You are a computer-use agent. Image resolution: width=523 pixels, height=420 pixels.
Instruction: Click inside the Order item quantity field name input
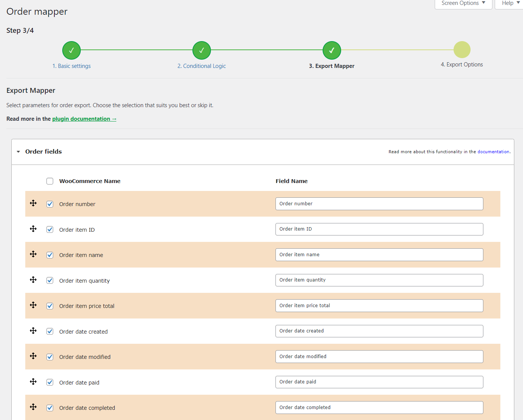click(379, 280)
